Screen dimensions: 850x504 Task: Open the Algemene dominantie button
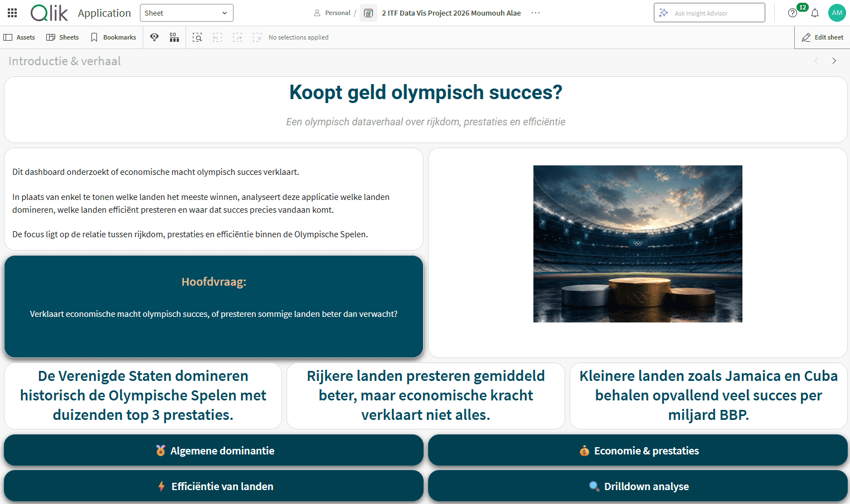point(214,451)
